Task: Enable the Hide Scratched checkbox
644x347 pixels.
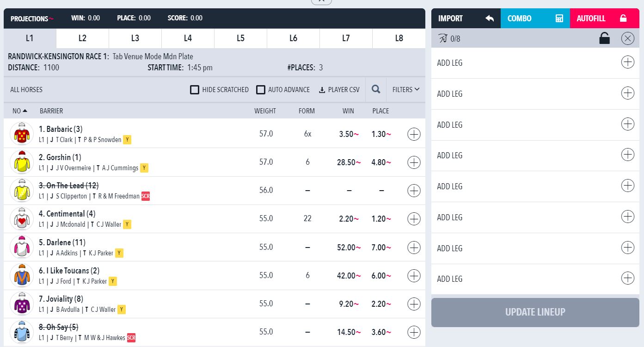Action: tap(195, 90)
